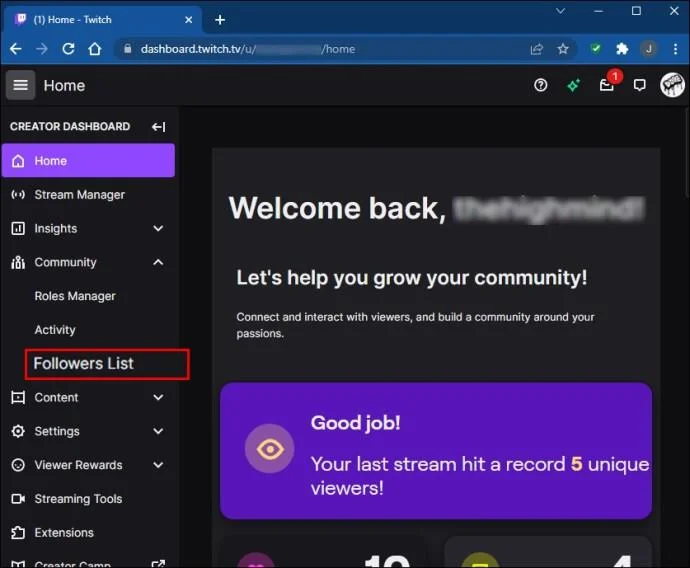This screenshot has height=568, width=690.
Task: Open the whispers chat bubble icon
Action: click(639, 85)
